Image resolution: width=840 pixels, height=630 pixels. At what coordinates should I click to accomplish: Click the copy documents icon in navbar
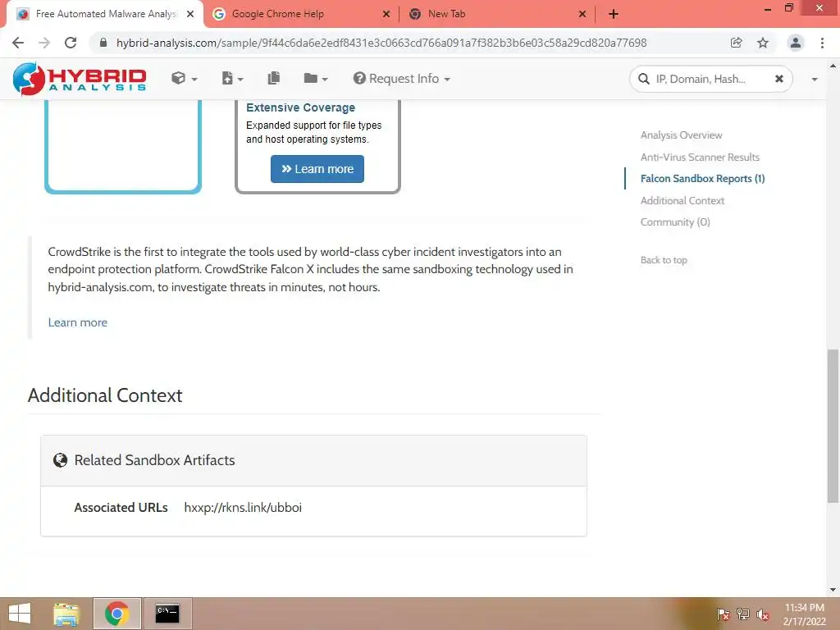pos(274,78)
